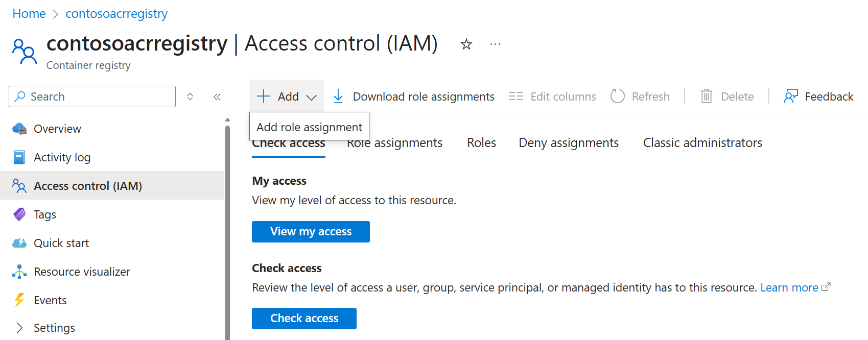Collapse the sidebar menu with double chevron
The height and width of the screenshot is (340, 868).
217,96
